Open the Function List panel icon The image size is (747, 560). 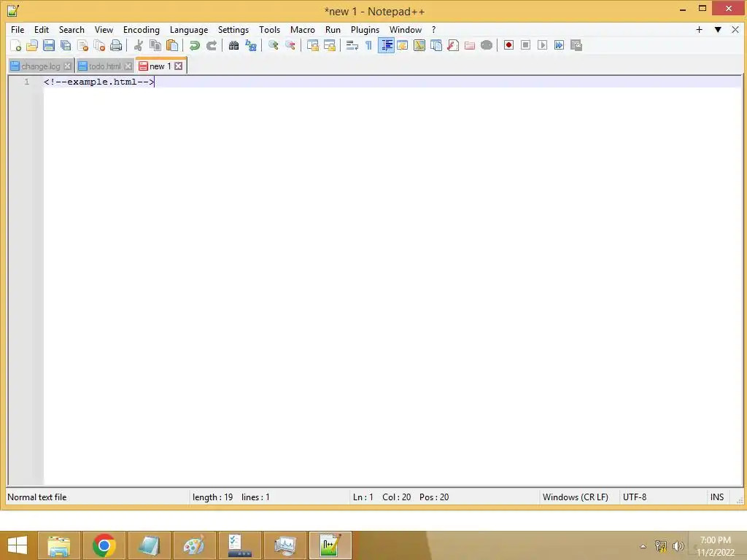[x=453, y=45]
